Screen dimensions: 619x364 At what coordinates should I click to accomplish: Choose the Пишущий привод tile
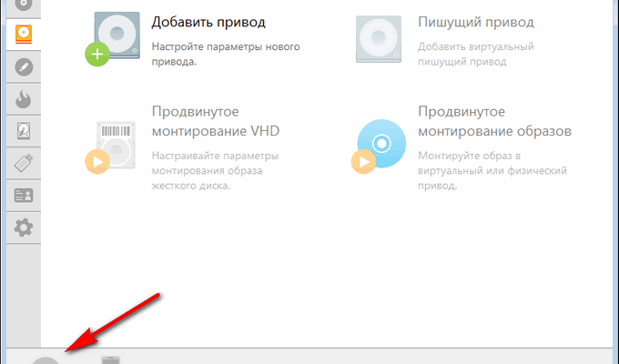pos(445,39)
